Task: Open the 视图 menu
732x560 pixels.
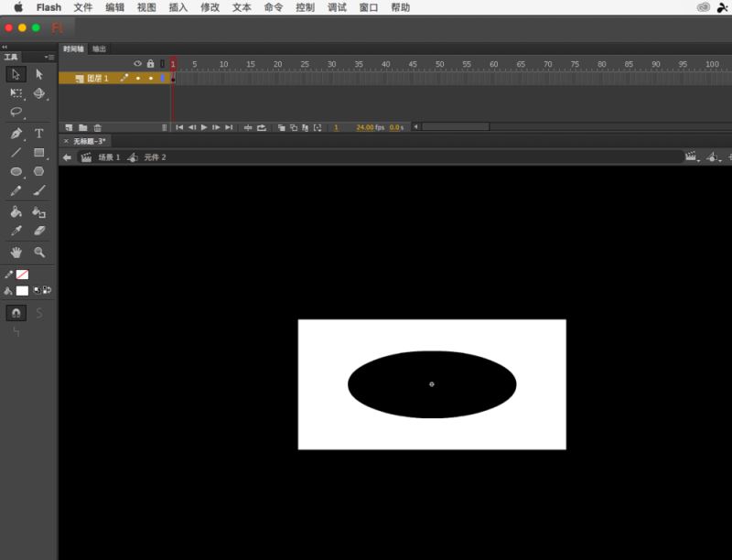Action: pos(146,7)
